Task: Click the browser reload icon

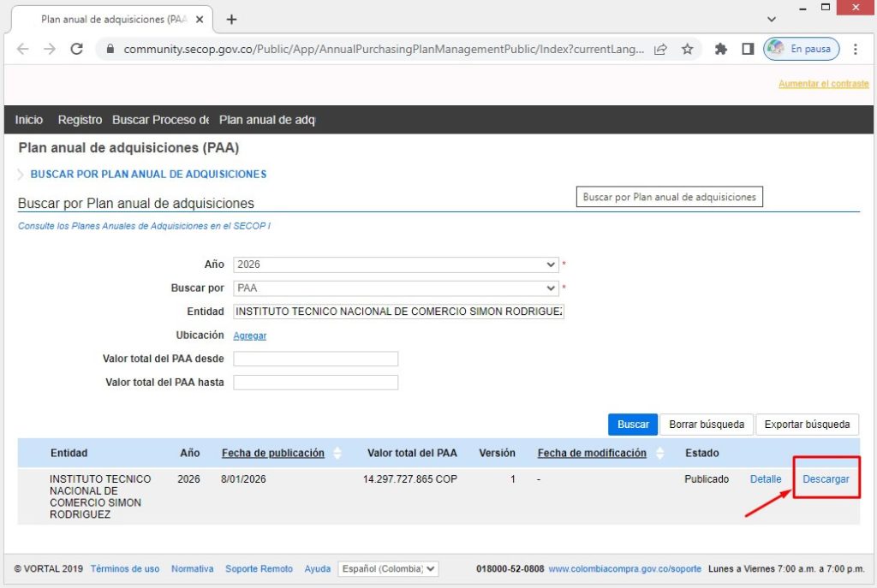Action: coord(76,50)
